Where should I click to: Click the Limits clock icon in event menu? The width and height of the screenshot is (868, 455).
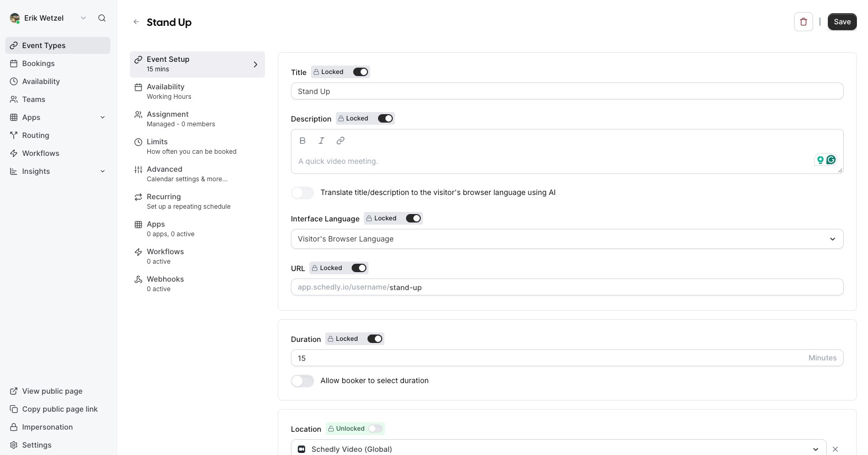coord(138,142)
